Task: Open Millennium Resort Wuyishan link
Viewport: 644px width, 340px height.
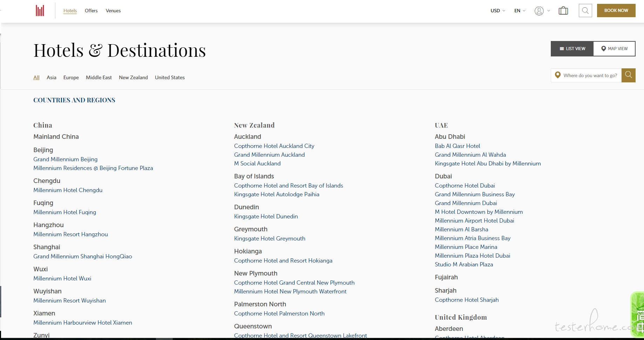Action: 70,300
